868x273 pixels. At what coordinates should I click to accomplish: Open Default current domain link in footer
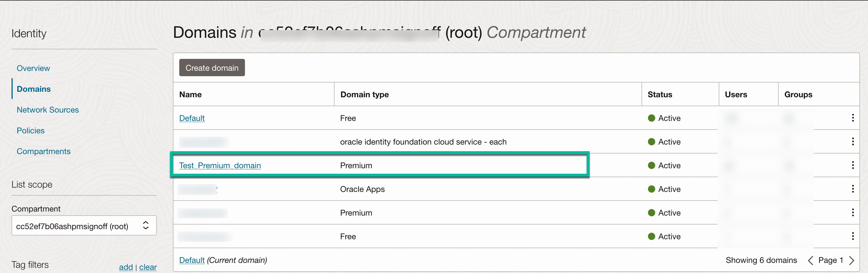coord(192,260)
